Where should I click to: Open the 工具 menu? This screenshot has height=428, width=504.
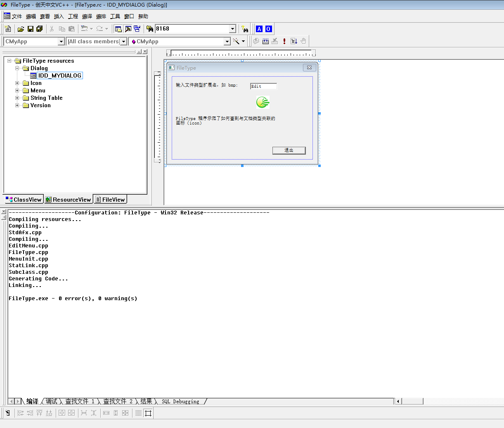click(x=115, y=16)
